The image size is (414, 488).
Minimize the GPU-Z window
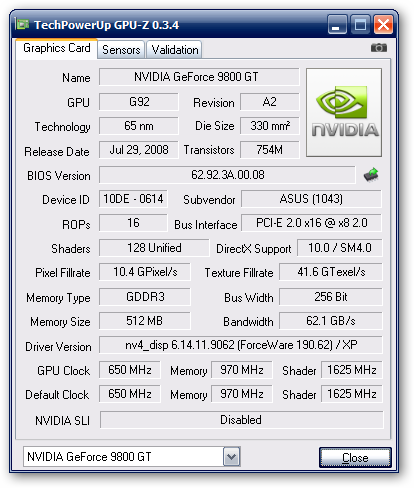point(337,24)
